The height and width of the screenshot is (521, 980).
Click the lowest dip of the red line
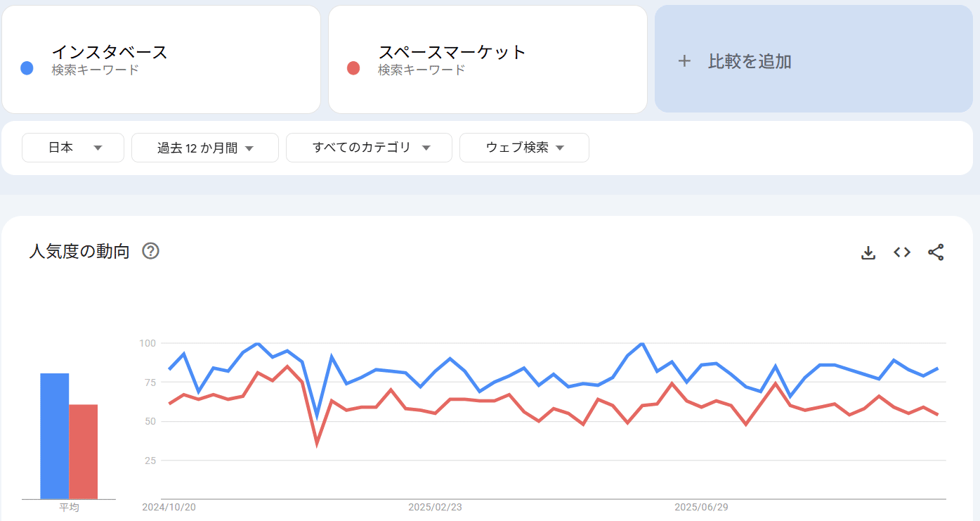click(317, 444)
